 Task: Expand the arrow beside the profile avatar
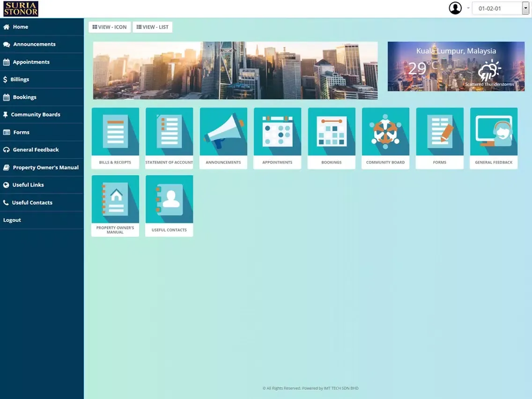pos(468,8)
